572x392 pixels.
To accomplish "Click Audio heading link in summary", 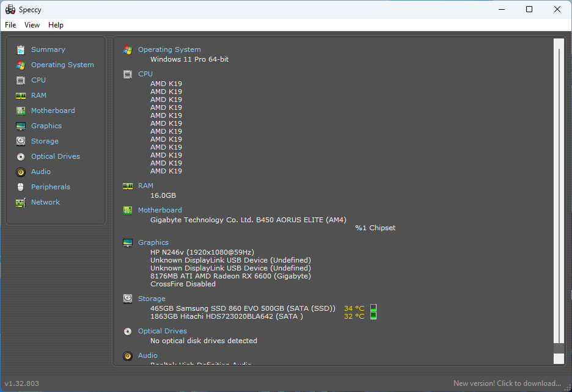I will pyautogui.click(x=148, y=355).
